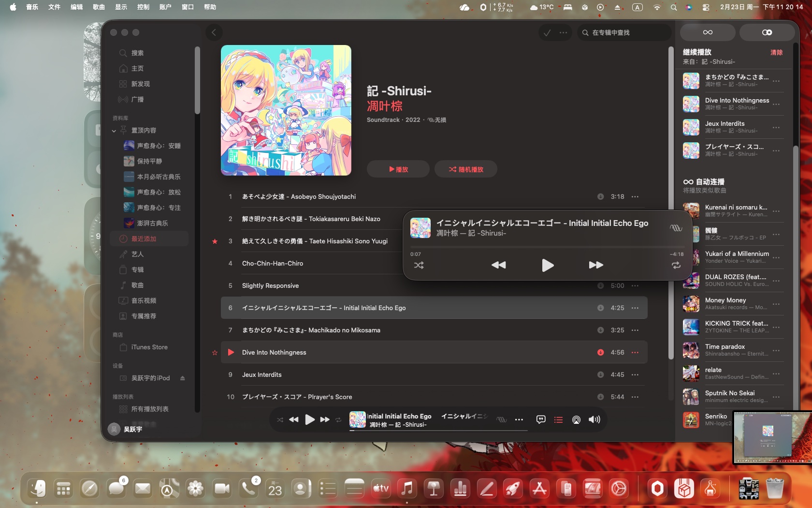Skip forward in the floating mini player
Viewport: 812px width, 508px height.
click(596, 265)
